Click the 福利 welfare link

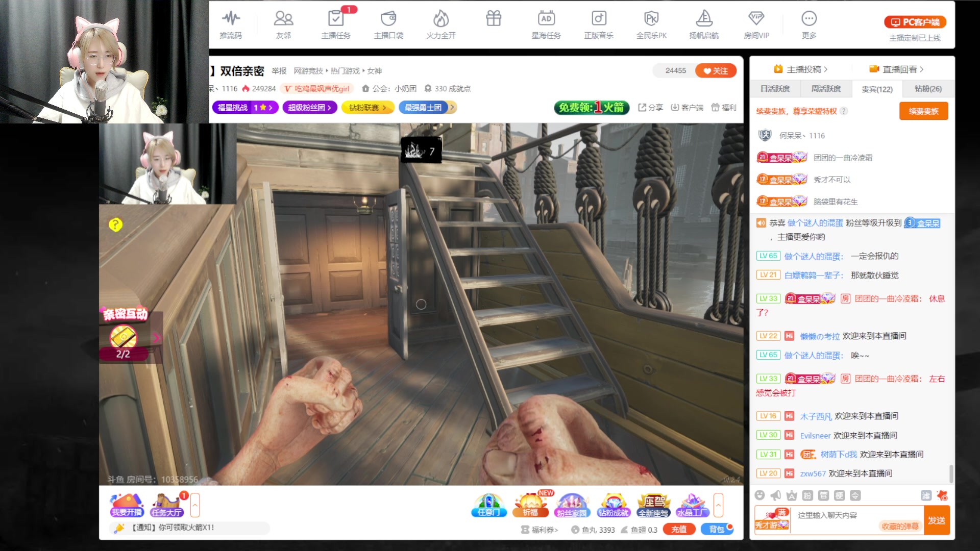[724, 108]
